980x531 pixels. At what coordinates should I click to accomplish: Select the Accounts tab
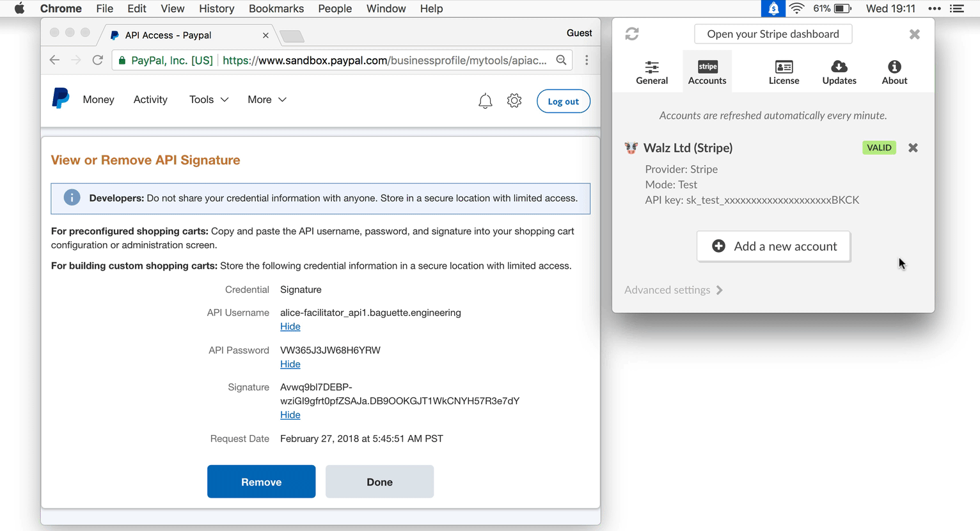click(707, 72)
